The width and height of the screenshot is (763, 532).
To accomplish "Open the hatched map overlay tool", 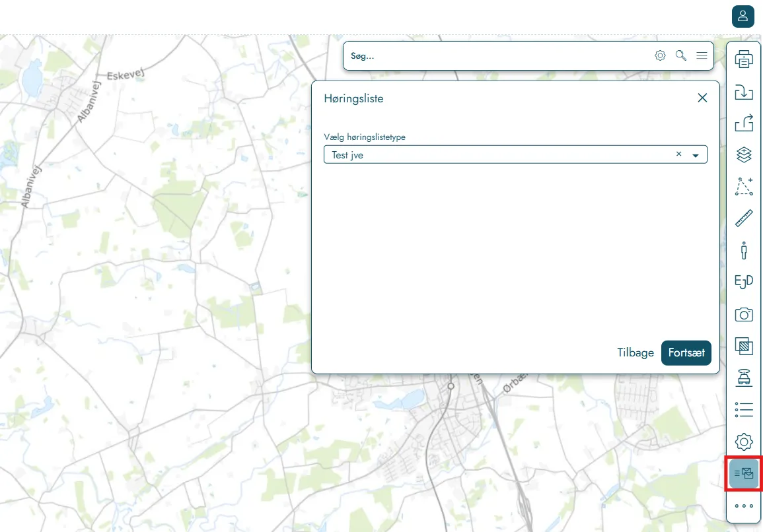I will click(x=744, y=346).
